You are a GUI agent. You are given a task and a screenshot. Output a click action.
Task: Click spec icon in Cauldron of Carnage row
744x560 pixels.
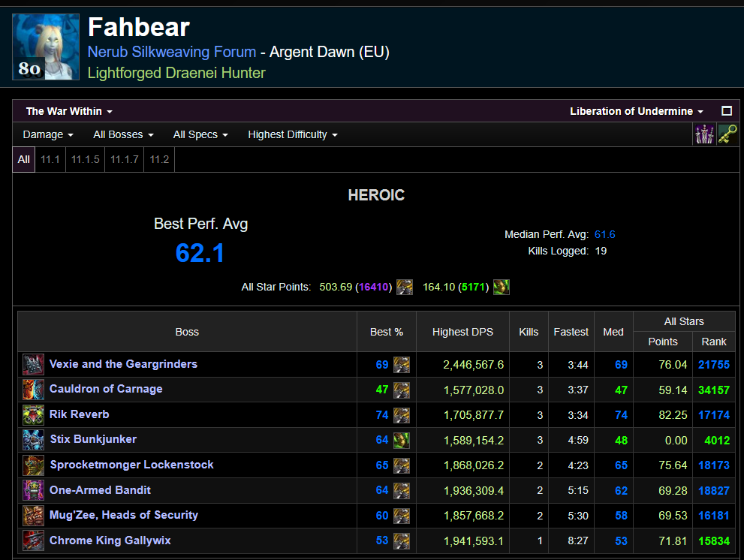402,390
